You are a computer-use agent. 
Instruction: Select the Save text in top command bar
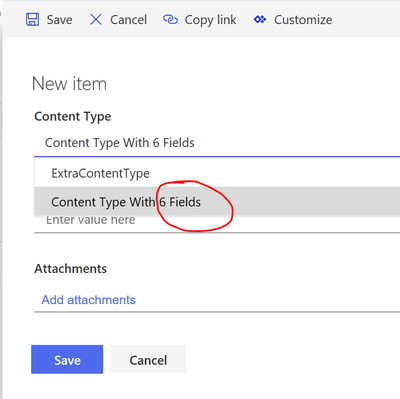[x=59, y=20]
